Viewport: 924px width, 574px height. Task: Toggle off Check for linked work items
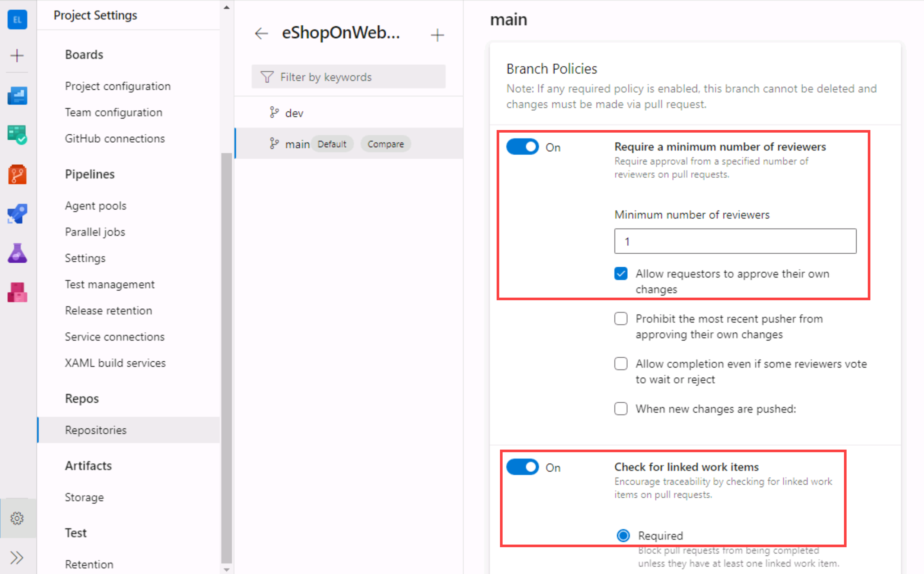tap(522, 467)
